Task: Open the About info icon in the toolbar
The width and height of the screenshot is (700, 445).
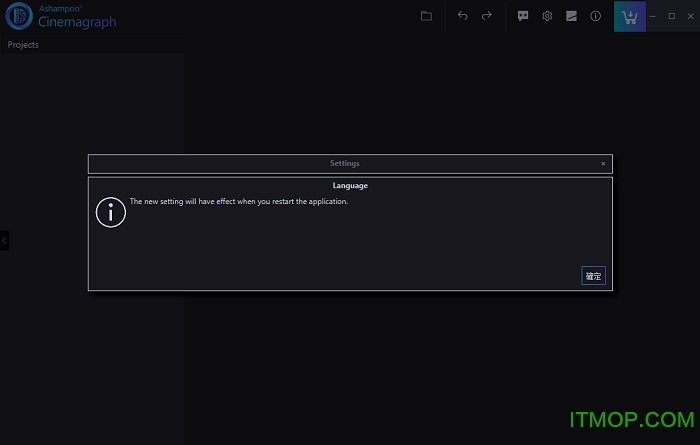Action: 595,16
